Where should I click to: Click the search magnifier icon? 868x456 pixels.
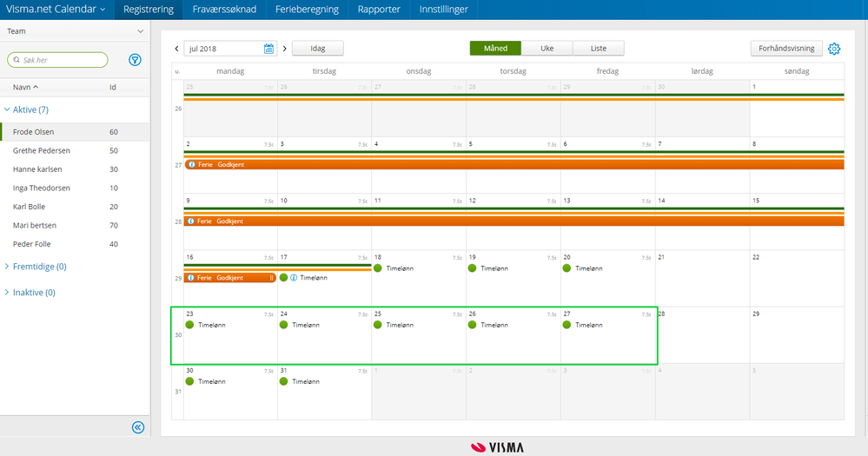pos(17,60)
